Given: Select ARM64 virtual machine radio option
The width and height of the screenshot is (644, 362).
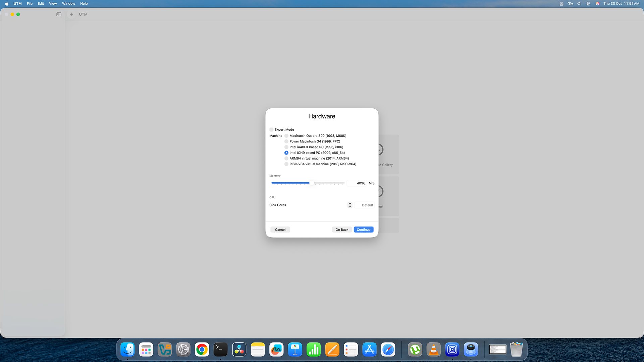Looking at the screenshot, I should pyautogui.click(x=286, y=159).
